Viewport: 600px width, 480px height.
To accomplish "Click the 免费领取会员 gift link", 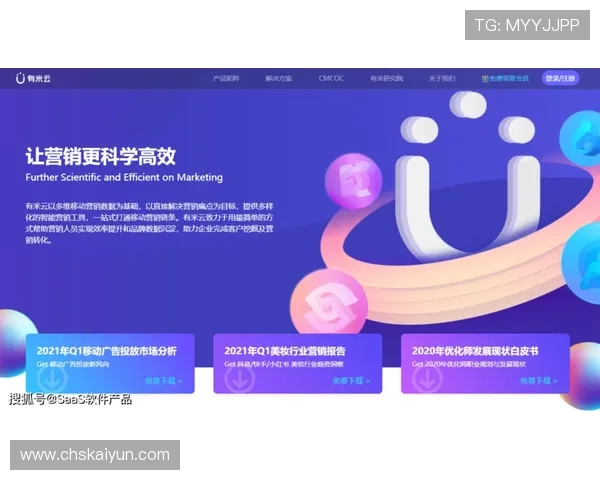I will point(505,78).
